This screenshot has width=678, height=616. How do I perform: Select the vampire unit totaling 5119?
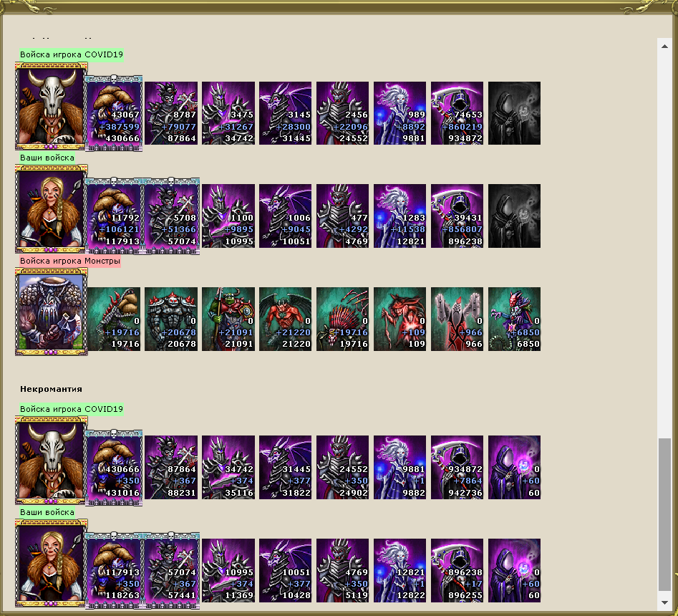coord(342,570)
